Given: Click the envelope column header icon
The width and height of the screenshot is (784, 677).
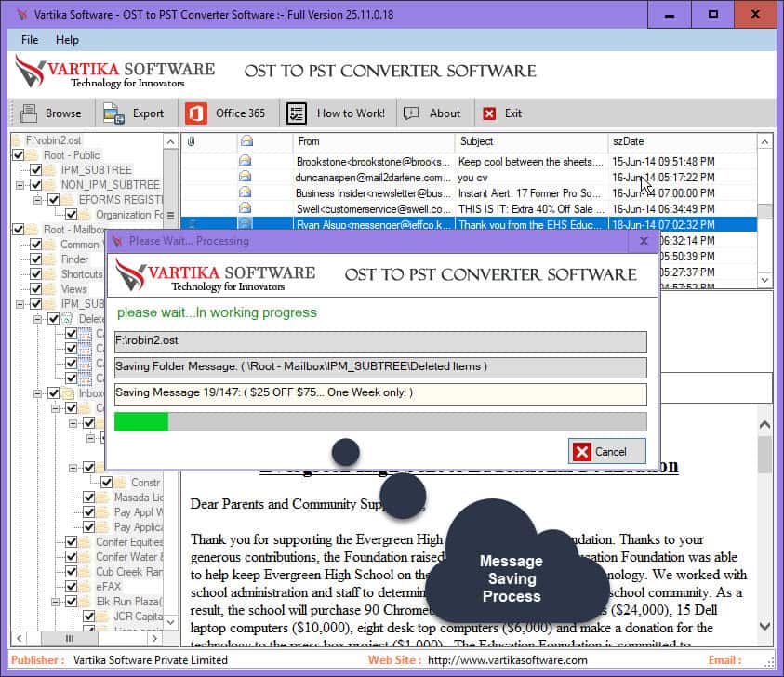Looking at the screenshot, I should (246, 141).
